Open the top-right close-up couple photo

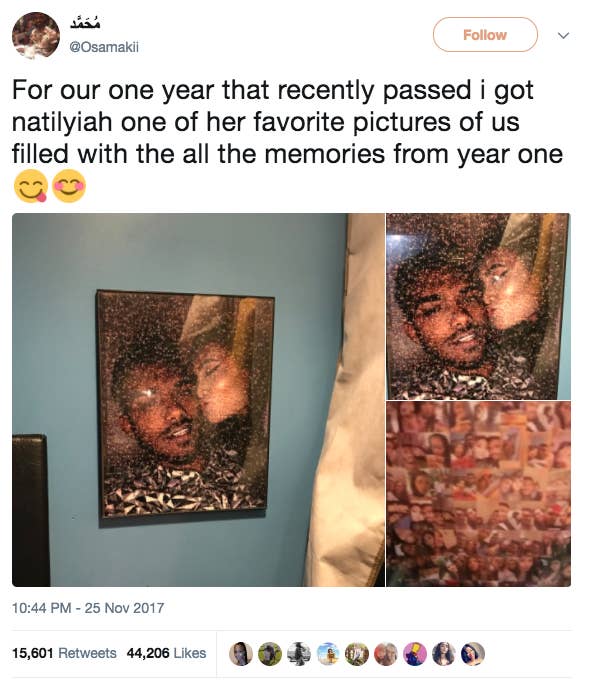tap(478, 306)
